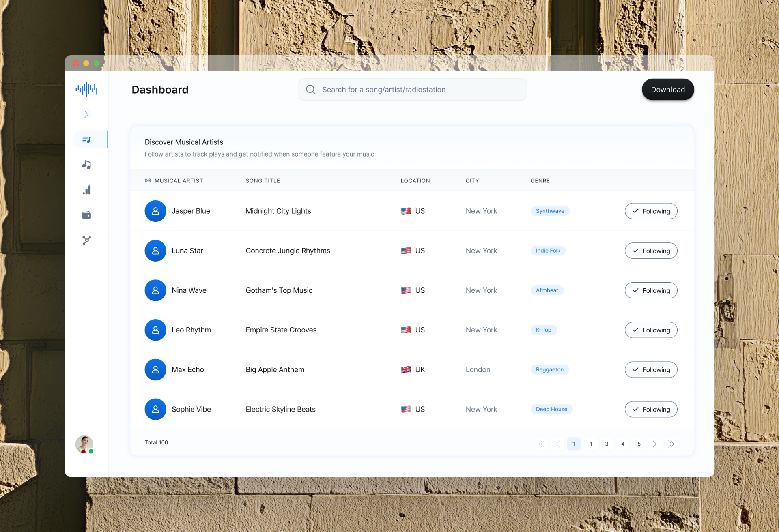Click the broadcast icon beside Musical Artist header
Screen dimensions: 779x532
[148, 181]
